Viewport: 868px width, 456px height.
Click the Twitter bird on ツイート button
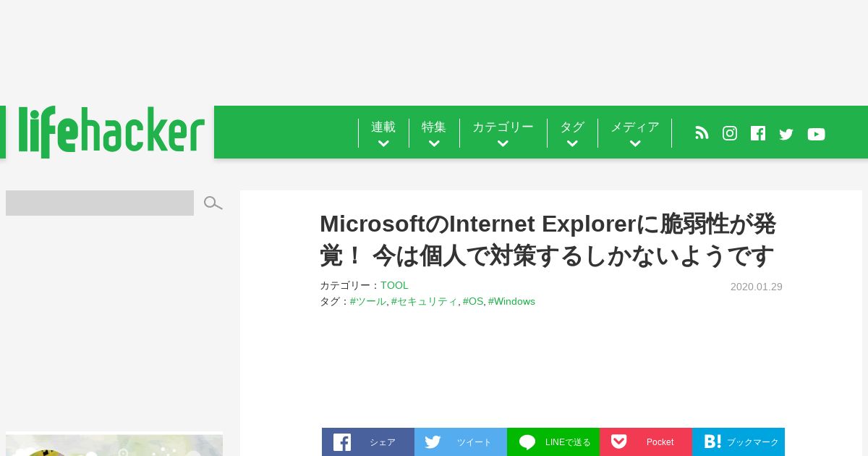tap(433, 442)
